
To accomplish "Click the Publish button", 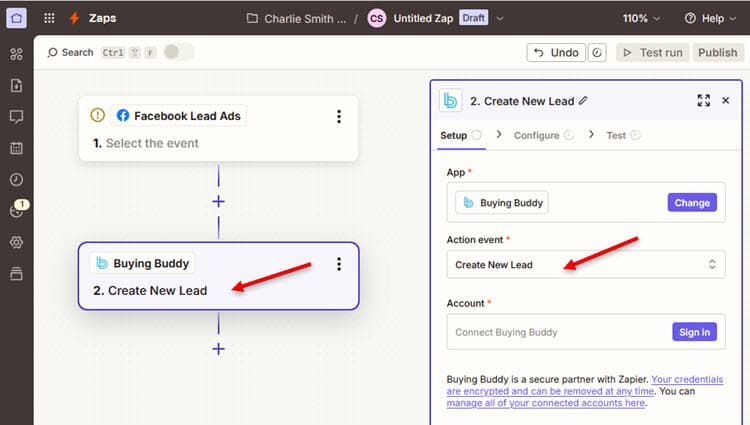I will 717,53.
